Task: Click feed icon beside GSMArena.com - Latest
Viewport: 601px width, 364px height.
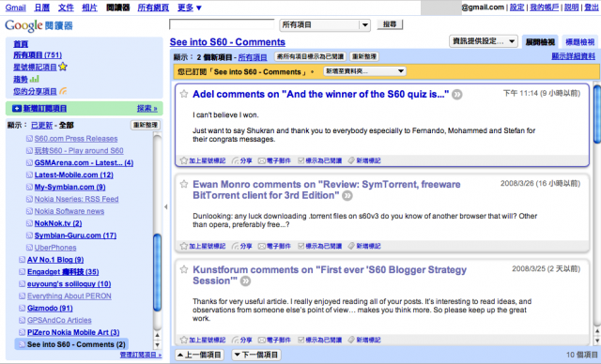Action: click(x=29, y=162)
